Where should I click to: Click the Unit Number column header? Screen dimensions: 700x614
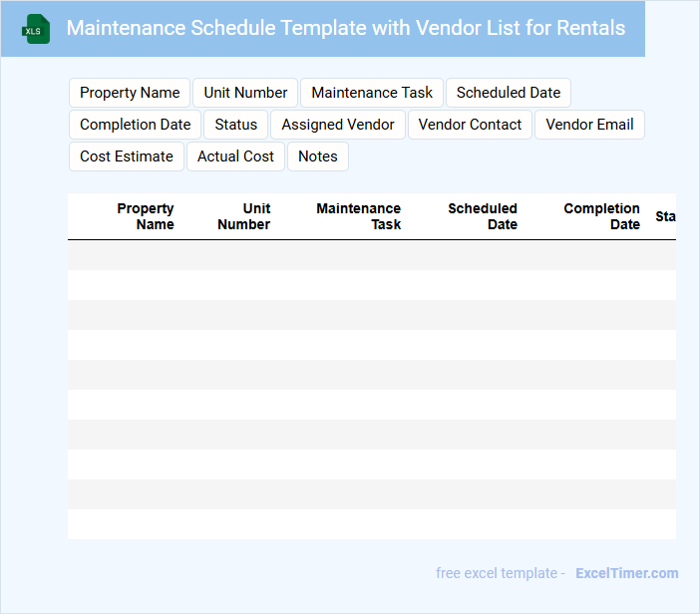click(x=244, y=216)
